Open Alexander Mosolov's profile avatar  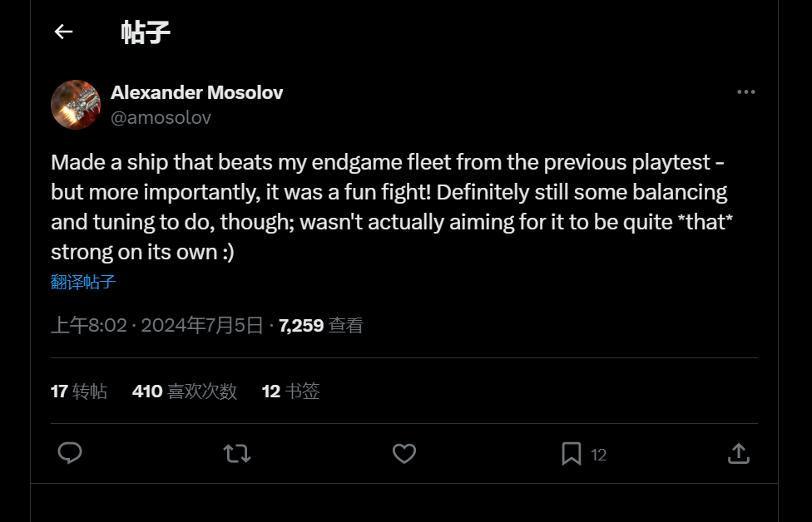pos(76,105)
